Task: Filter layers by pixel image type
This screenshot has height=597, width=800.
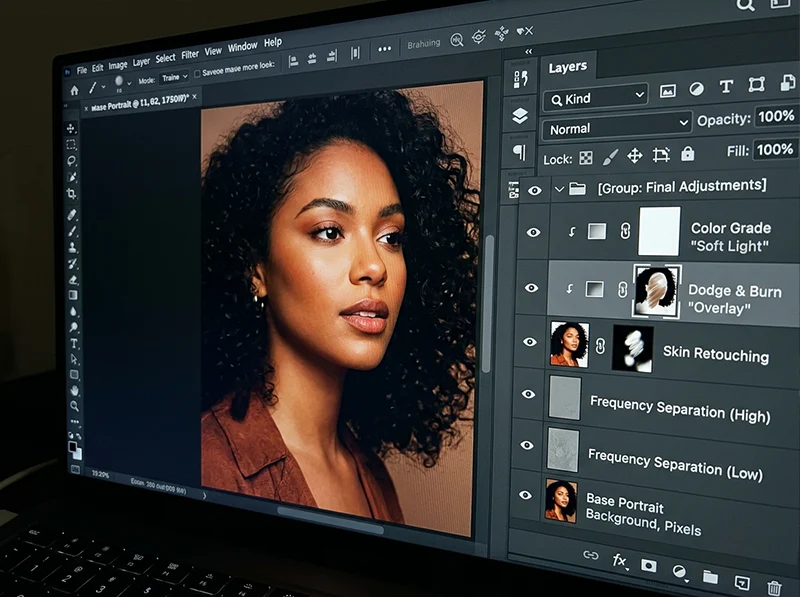Action: pyautogui.click(x=667, y=91)
